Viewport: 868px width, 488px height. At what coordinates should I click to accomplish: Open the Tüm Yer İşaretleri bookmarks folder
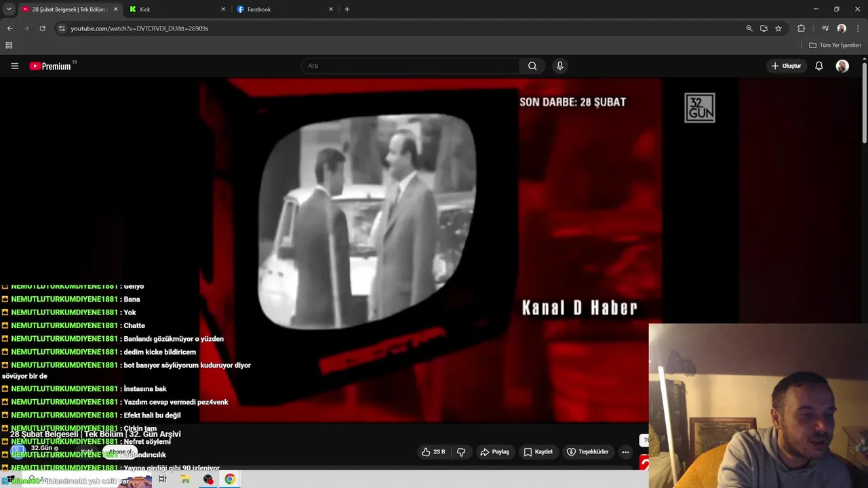pos(835,45)
